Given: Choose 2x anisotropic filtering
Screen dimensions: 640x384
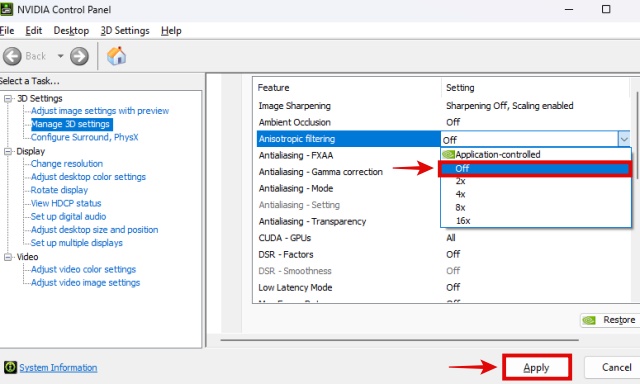Looking at the screenshot, I should click(x=536, y=181).
